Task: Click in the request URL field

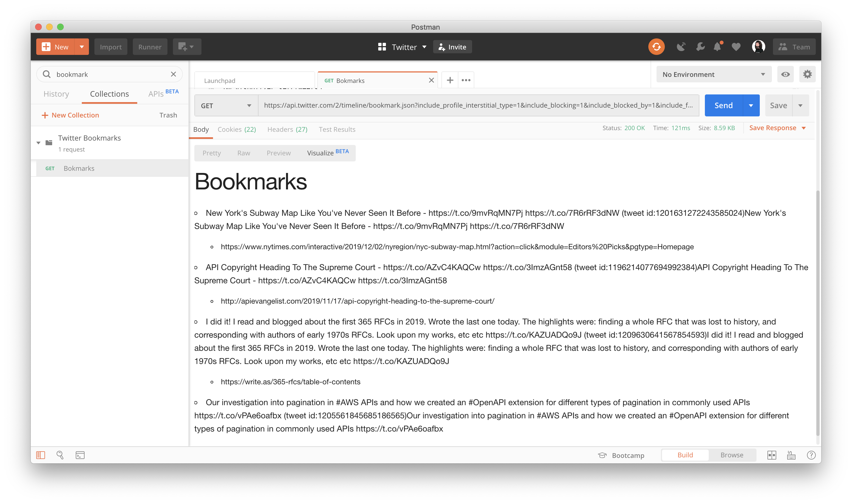Action: tap(478, 106)
